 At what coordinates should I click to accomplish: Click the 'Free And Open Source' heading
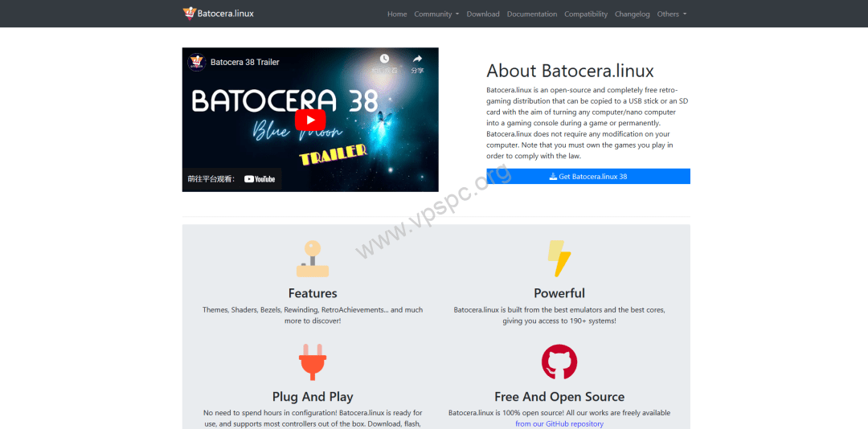tap(559, 396)
